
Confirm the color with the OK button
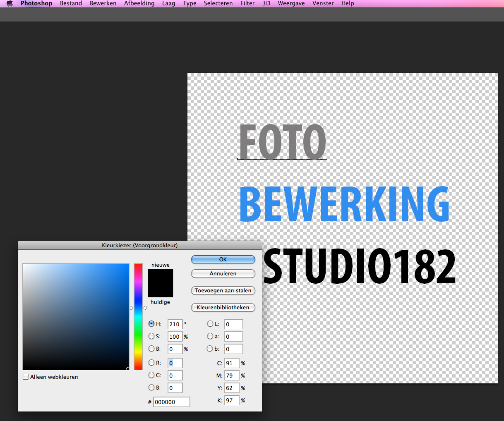coord(223,259)
